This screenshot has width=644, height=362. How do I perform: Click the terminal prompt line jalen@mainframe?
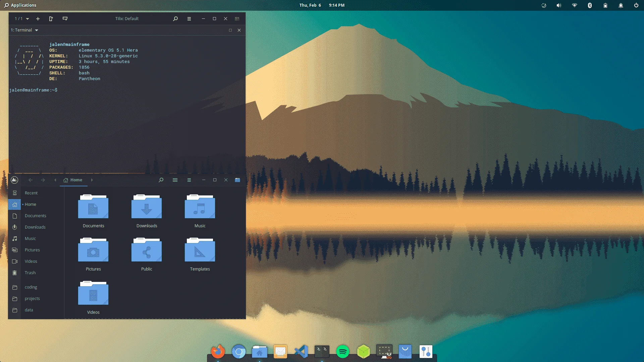(x=33, y=90)
